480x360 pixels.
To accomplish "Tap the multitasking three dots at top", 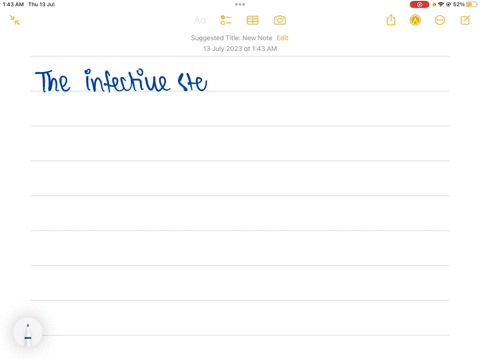I will pyautogui.click(x=240, y=4).
